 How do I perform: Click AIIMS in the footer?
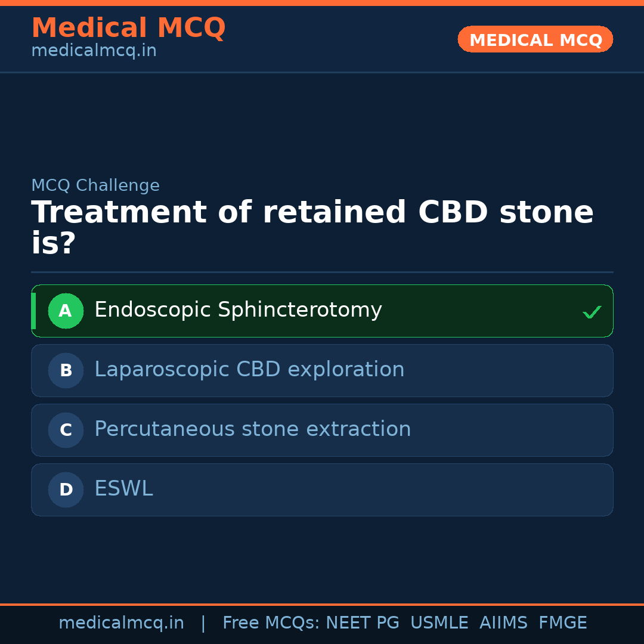[503, 623]
